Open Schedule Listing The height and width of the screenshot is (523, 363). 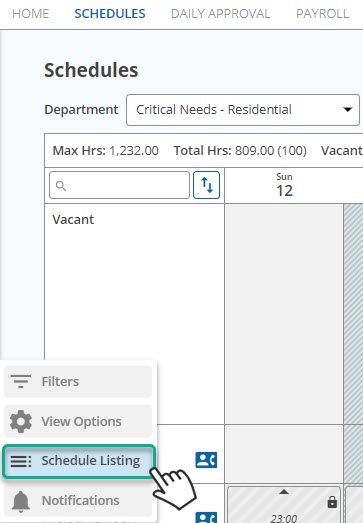pos(79,461)
